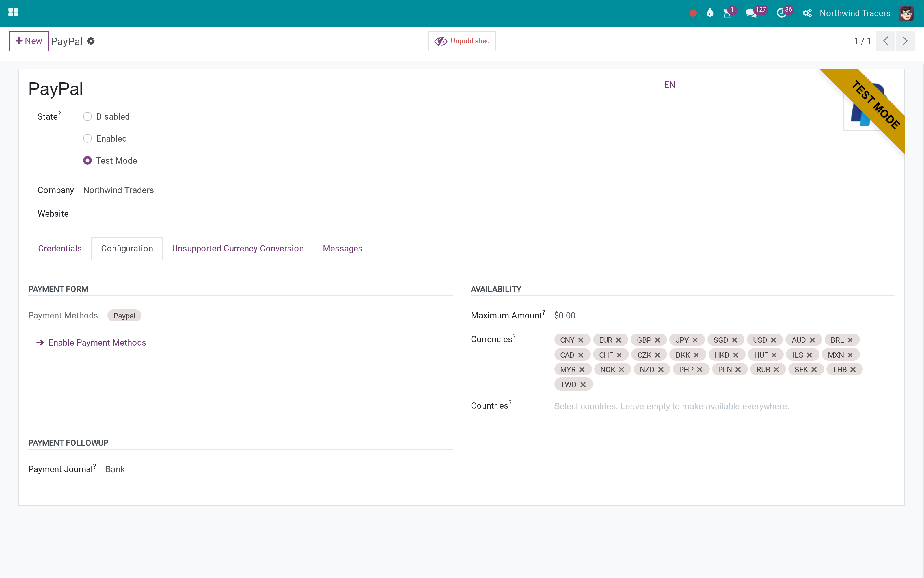Click the Paypal payment method tag
This screenshot has width=924, height=578.
[124, 316]
